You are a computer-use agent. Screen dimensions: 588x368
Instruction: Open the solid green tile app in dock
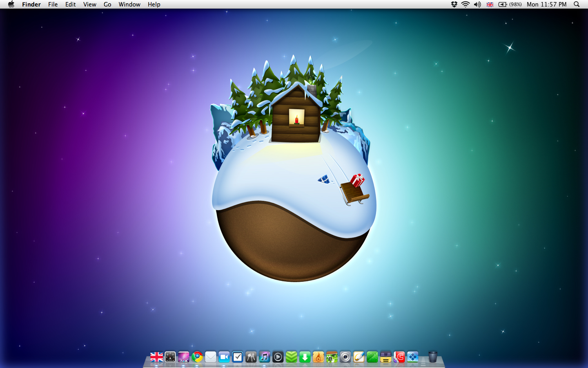(x=372, y=357)
